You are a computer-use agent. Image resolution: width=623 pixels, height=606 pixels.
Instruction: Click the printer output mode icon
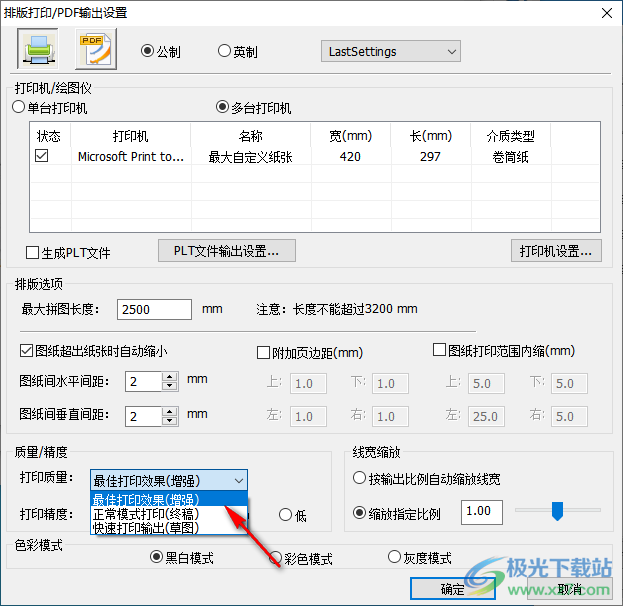(38, 49)
